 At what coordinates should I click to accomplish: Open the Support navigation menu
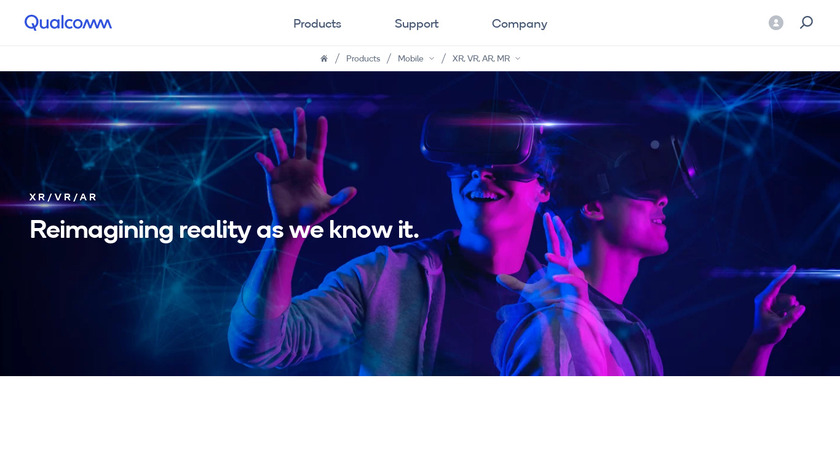[416, 24]
